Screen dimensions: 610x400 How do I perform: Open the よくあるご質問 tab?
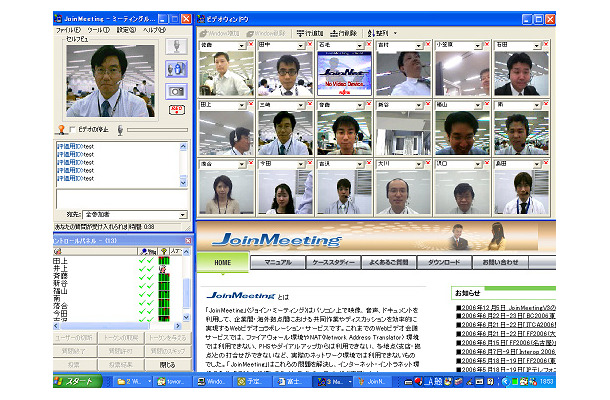(x=389, y=263)
